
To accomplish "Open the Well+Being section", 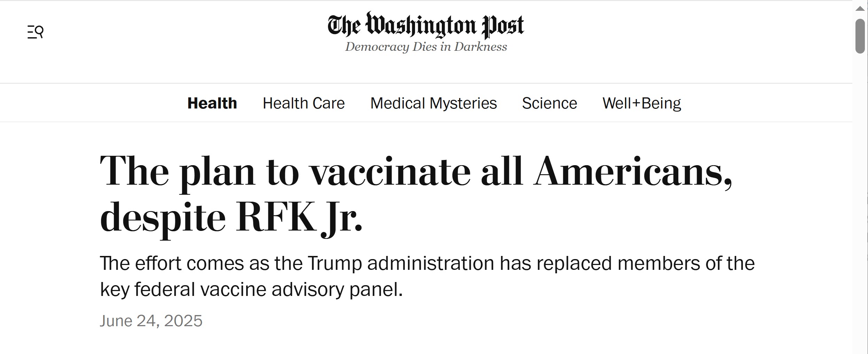I will [x=641, y=103].
